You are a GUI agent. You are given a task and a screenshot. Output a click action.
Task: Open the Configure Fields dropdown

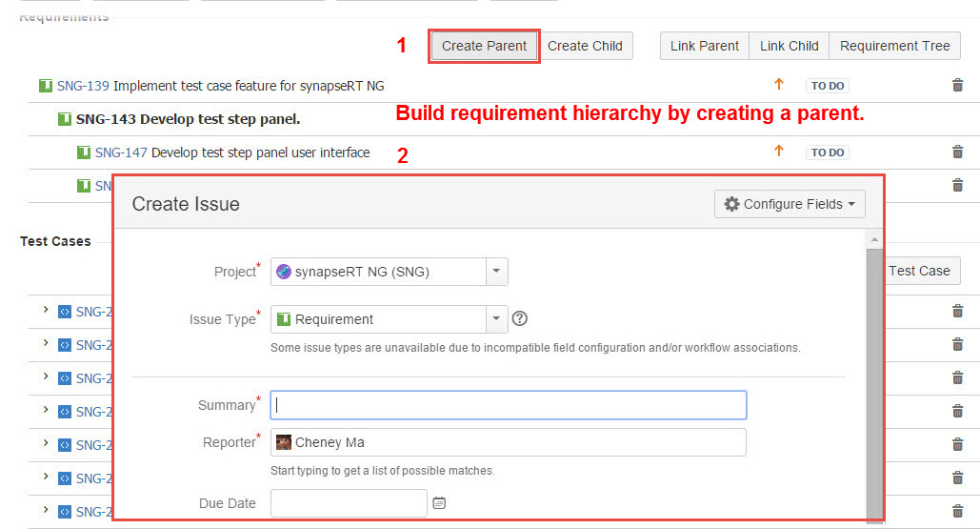tap(790, 204)
